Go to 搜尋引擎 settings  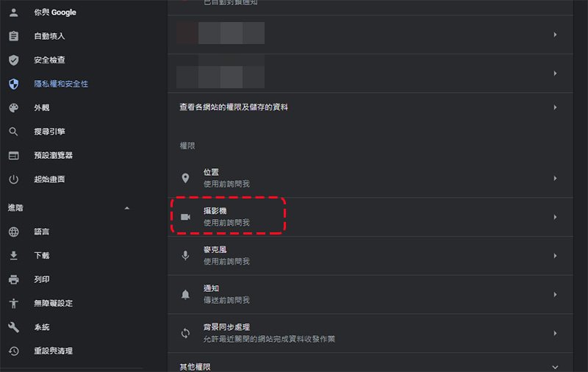pos(49,132)
